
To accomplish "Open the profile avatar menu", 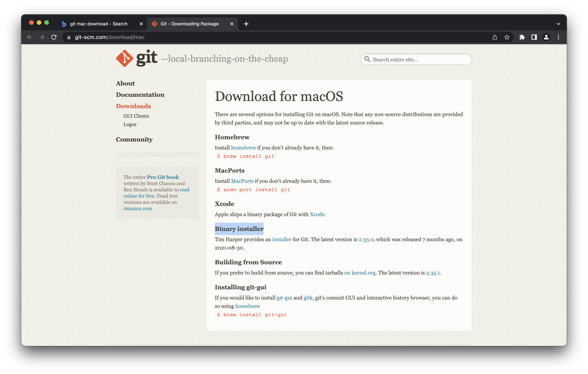I will point(546,37).
